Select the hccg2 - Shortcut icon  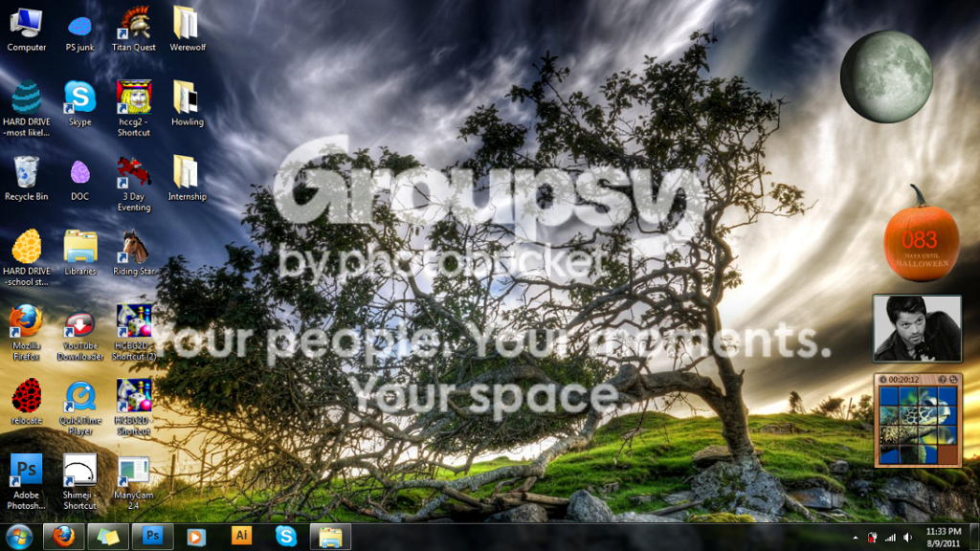click(x=134, y=109)
